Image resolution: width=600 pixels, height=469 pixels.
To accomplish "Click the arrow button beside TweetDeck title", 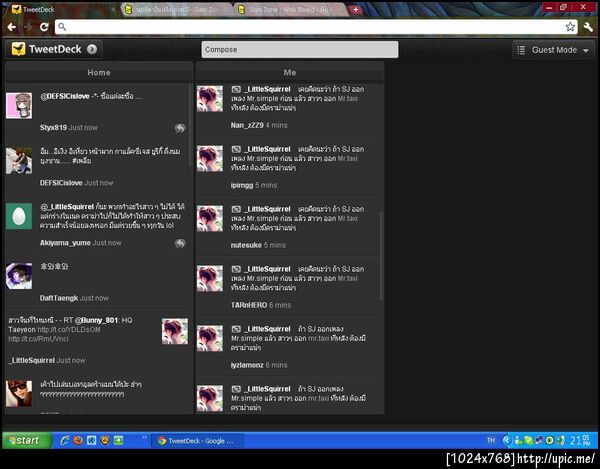I will 92,49.
